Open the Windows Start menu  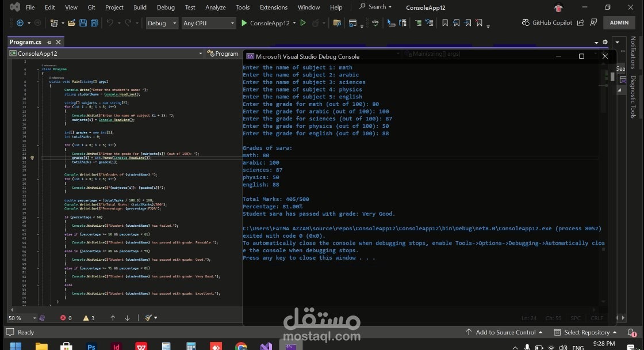(x=16, y=347)
